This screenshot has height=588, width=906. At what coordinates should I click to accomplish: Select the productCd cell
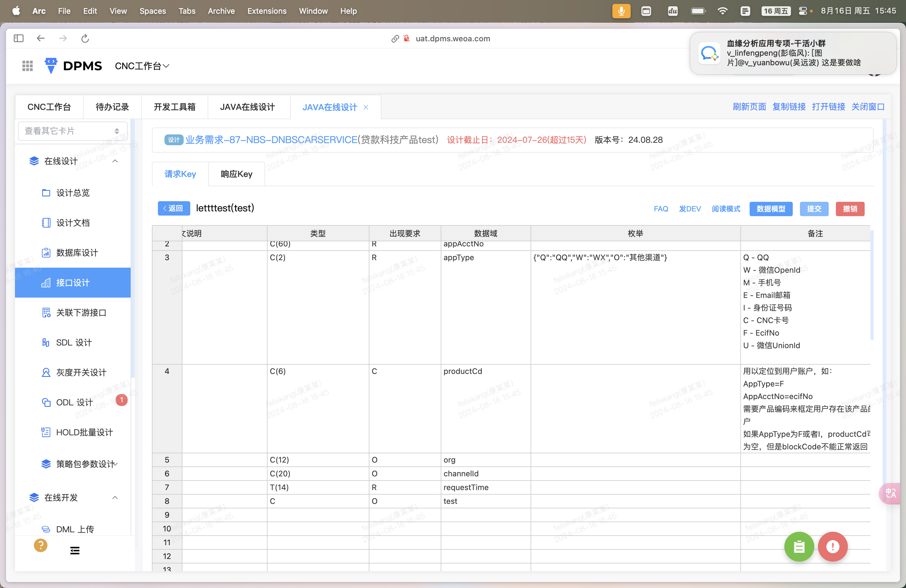(486, 409)
